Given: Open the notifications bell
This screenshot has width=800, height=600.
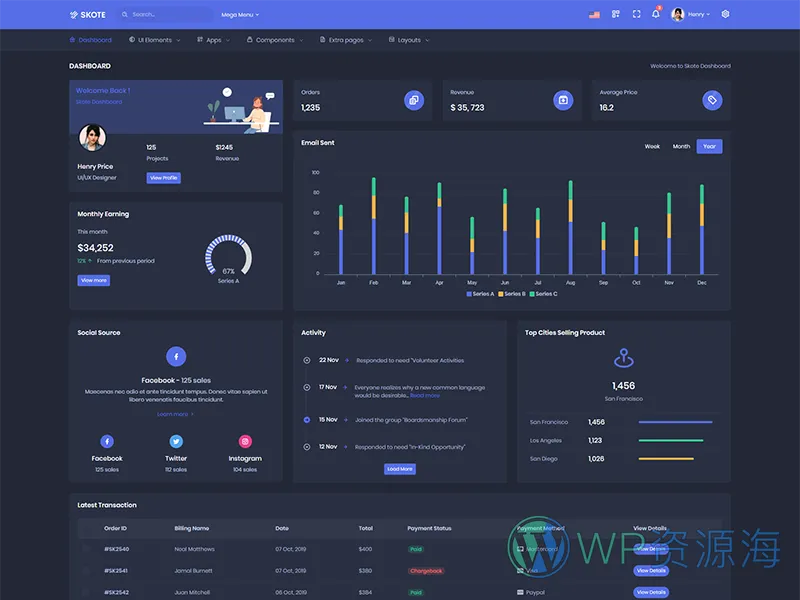Looking at the screenshot, I should (x=656, y=14).
